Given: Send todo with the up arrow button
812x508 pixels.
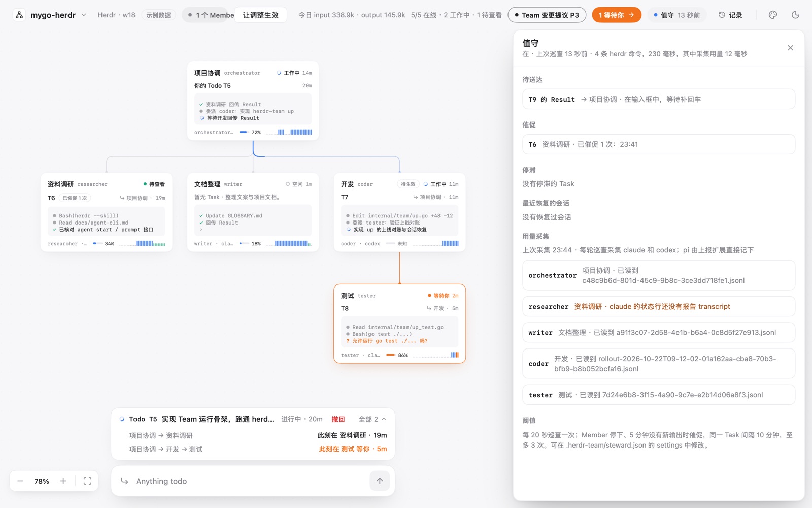Looking at the screenshot, I should coord(380,481).
